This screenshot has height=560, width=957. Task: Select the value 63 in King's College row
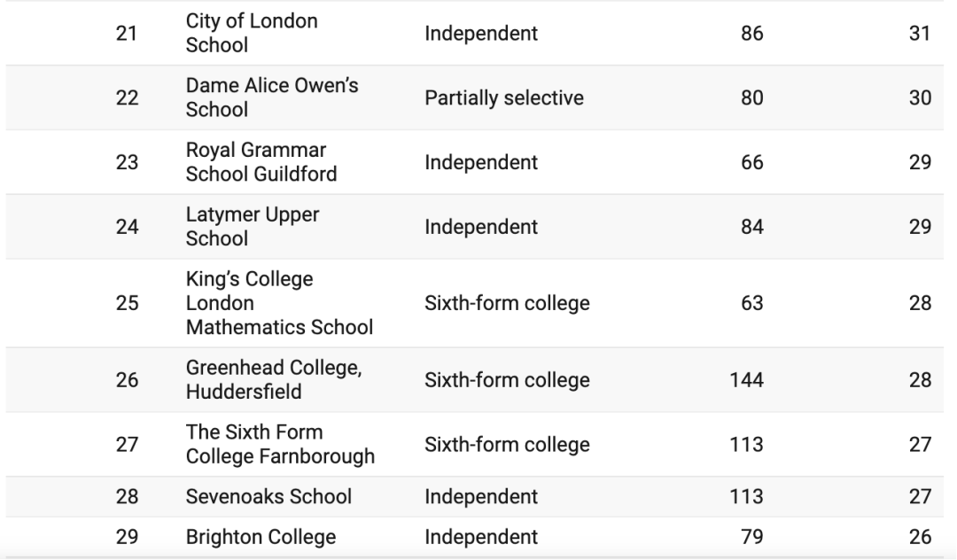tap(751, 303)
